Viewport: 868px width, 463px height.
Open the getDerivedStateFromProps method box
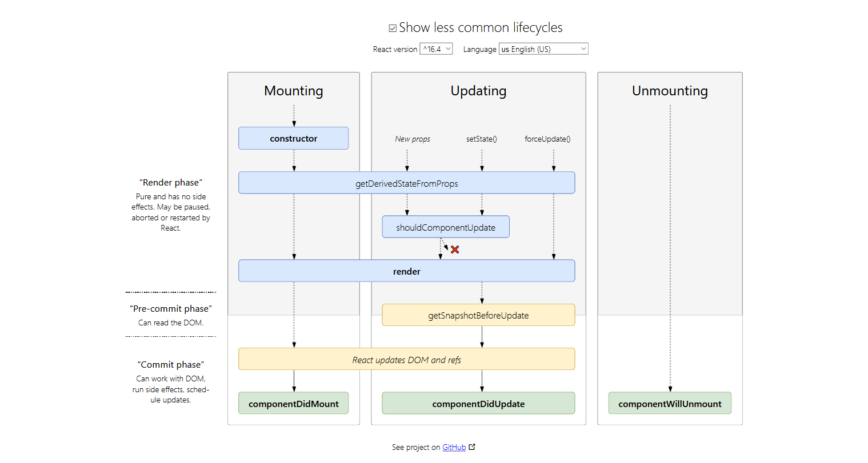[x=406, y=183]
